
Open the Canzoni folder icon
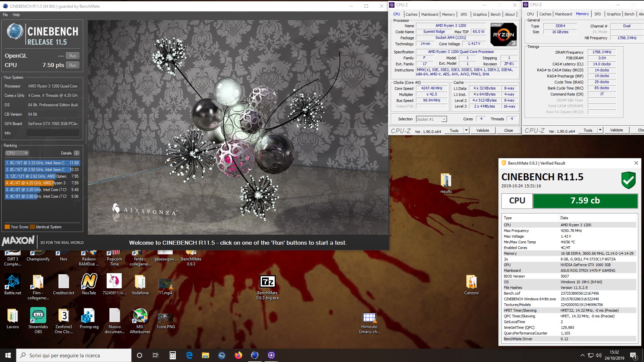(x=471, y=284)
